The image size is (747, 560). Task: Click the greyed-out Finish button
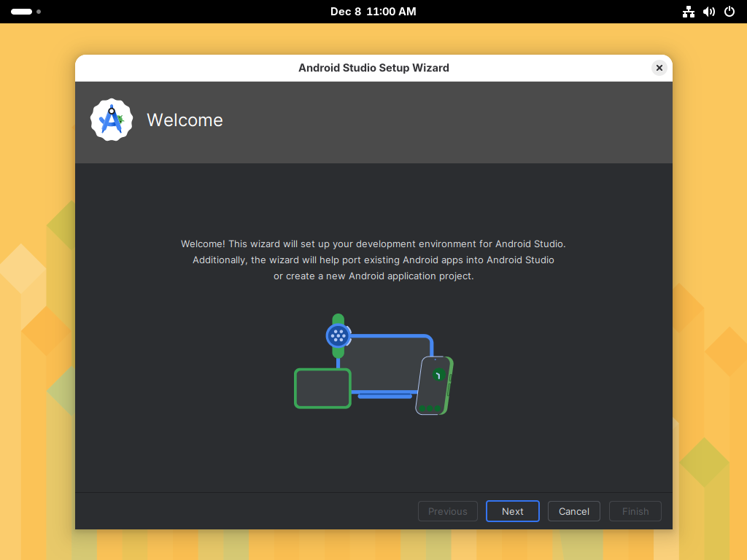coord(635,511)
